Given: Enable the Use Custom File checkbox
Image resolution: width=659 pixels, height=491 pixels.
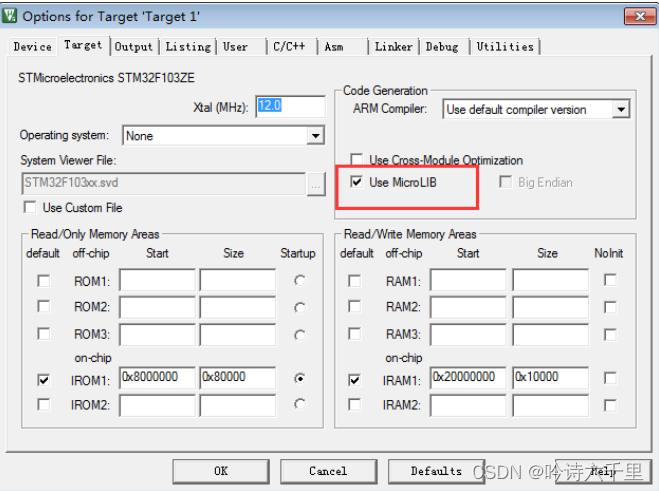Looking at the screenshot, I should point(30,207).
